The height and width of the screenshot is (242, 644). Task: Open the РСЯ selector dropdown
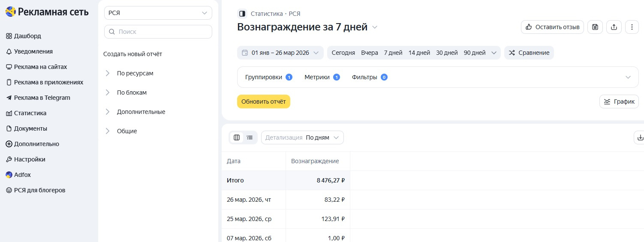tap(158, 13)
